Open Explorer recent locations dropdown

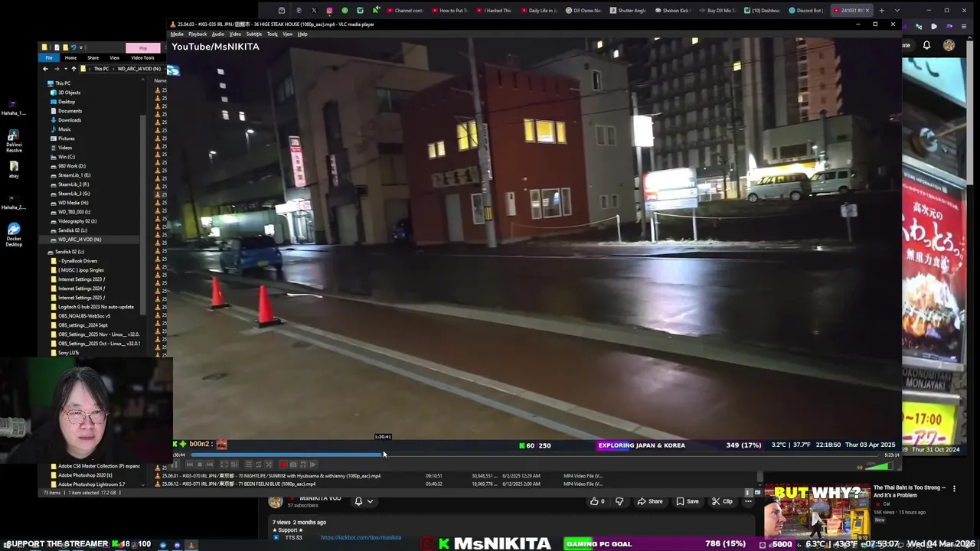[65, 69]
